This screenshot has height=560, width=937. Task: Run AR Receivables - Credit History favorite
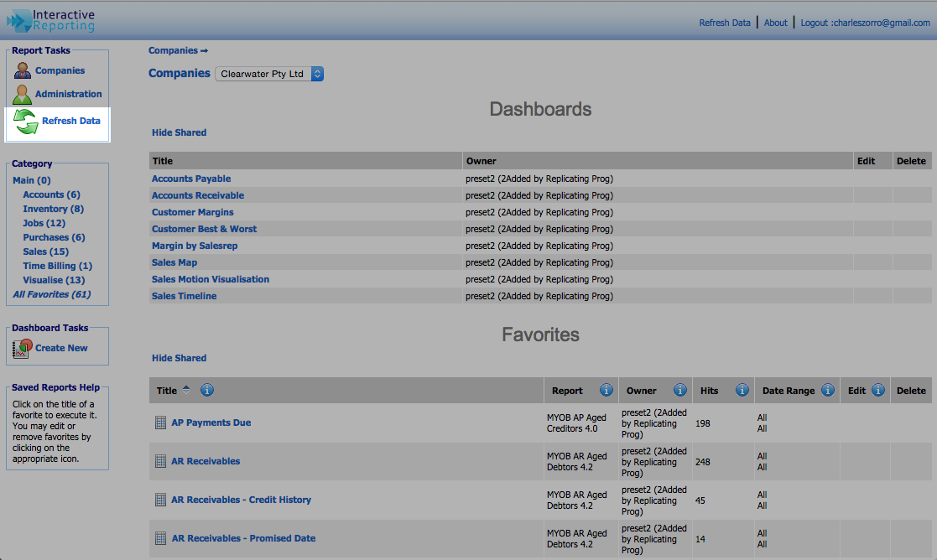242,500
